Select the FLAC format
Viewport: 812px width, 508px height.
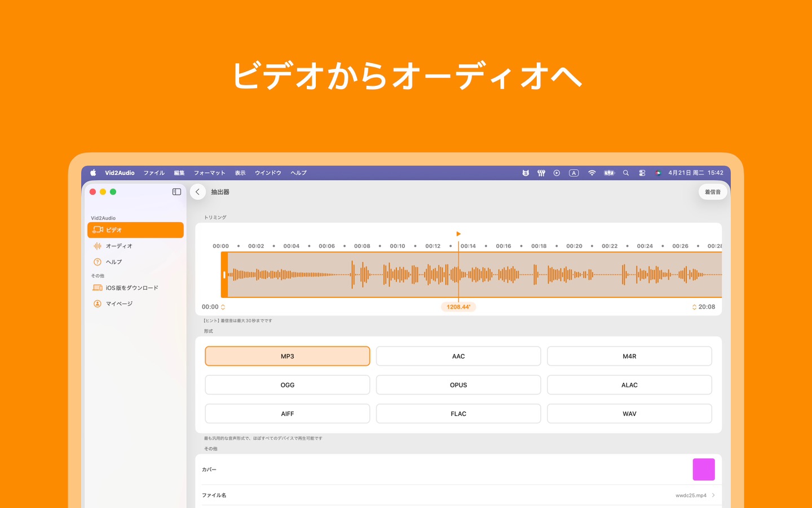coord(458,414)
